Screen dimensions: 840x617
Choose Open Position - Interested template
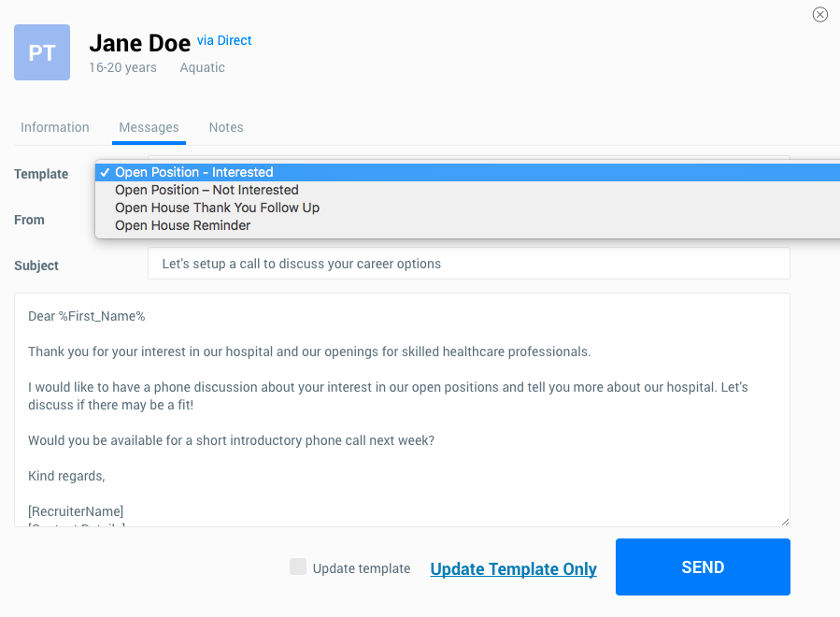click(x=194, y=172)
